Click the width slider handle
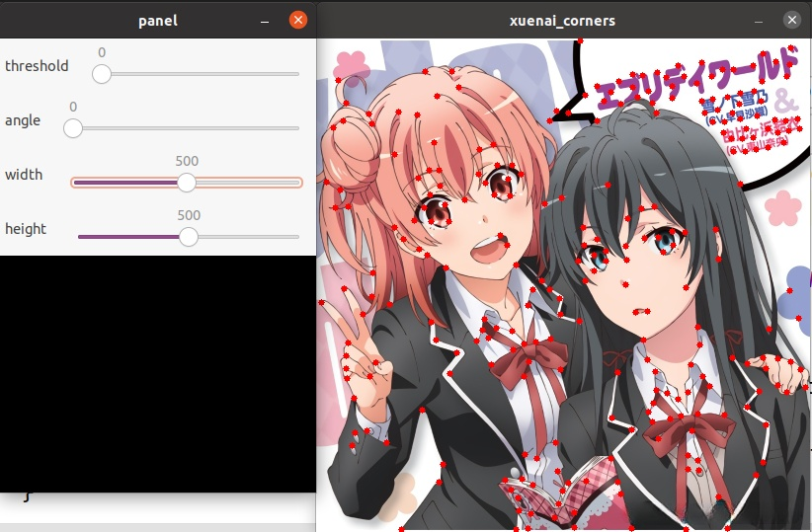This screenshot has height=532, width=812. point(186,183)
